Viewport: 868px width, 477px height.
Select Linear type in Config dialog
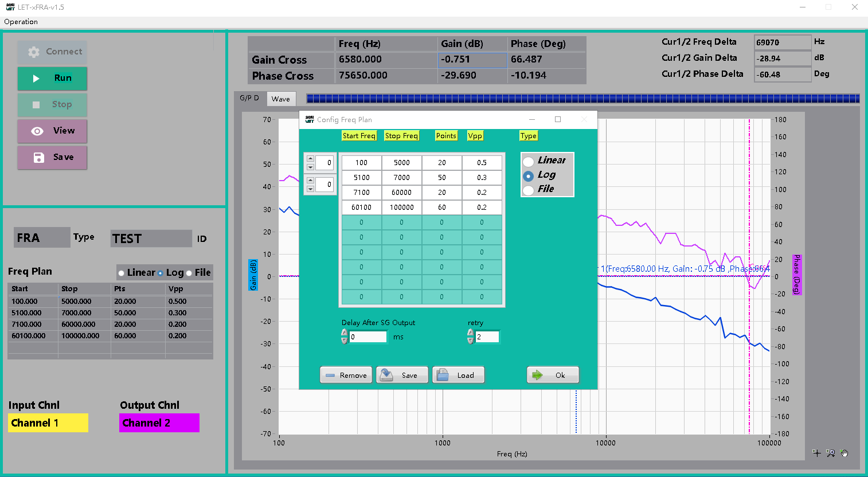pyautogui.click(x=529, y=162)
